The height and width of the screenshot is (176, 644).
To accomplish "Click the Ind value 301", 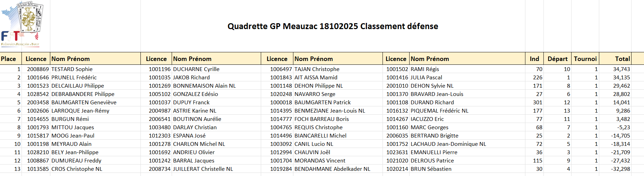I will click(x=538, y=103).
